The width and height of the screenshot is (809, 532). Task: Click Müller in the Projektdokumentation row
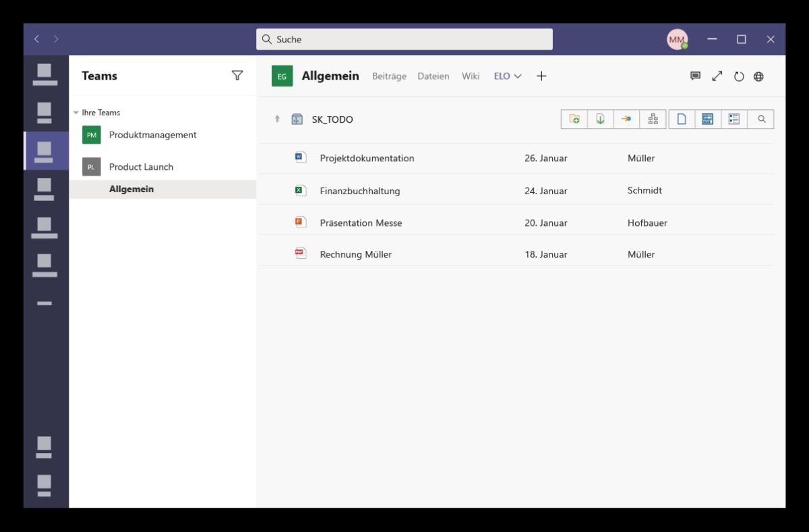(x=641, y=158)
